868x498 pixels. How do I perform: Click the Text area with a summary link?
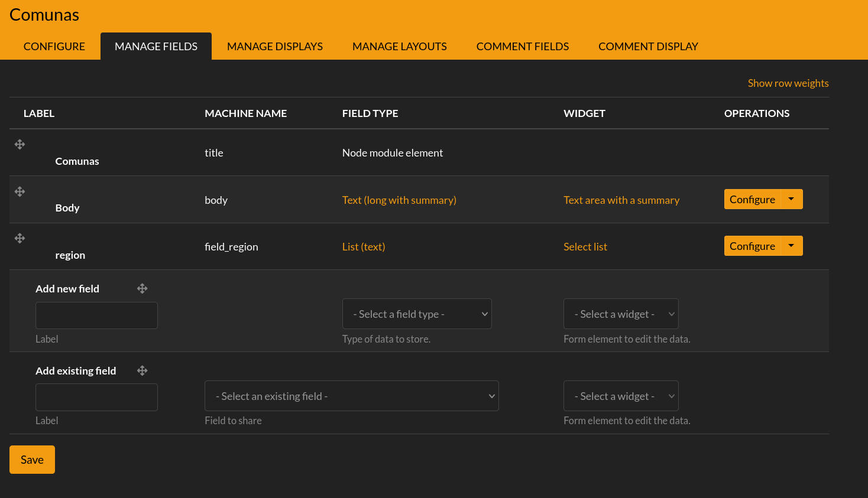[621, 200]
